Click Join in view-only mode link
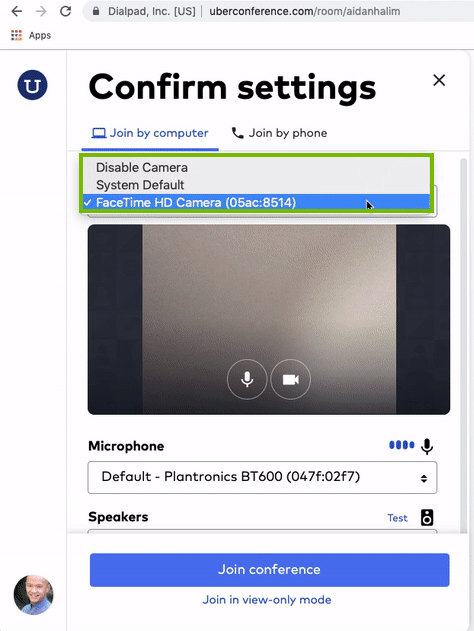The image size is (474, 631). (x=267, y=600)
